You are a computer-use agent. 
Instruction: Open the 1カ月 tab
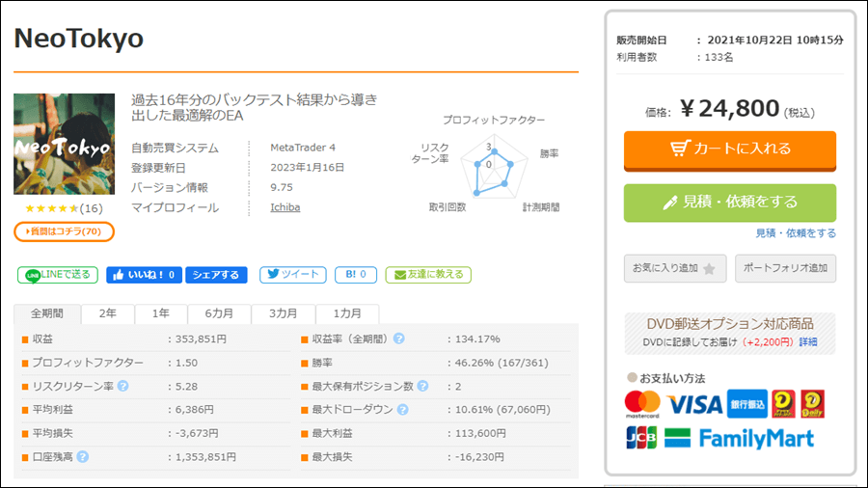[x=347, y=313]
